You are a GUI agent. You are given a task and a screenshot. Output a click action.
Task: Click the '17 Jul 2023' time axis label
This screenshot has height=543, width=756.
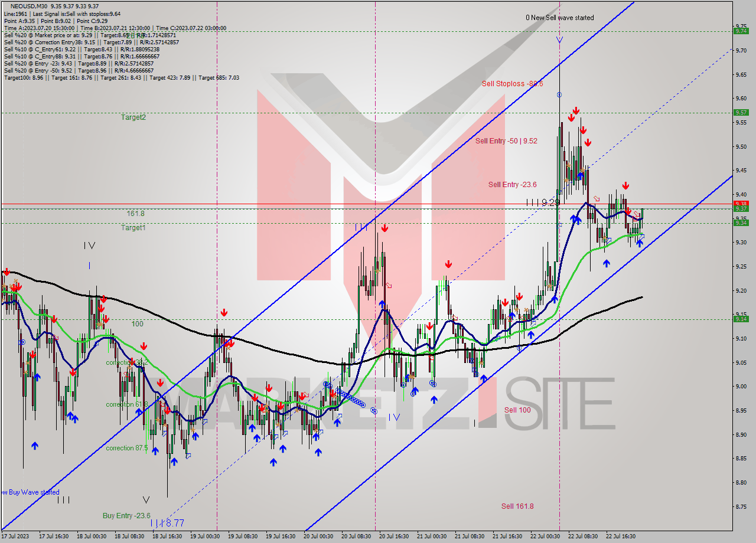tap(15, 537)
